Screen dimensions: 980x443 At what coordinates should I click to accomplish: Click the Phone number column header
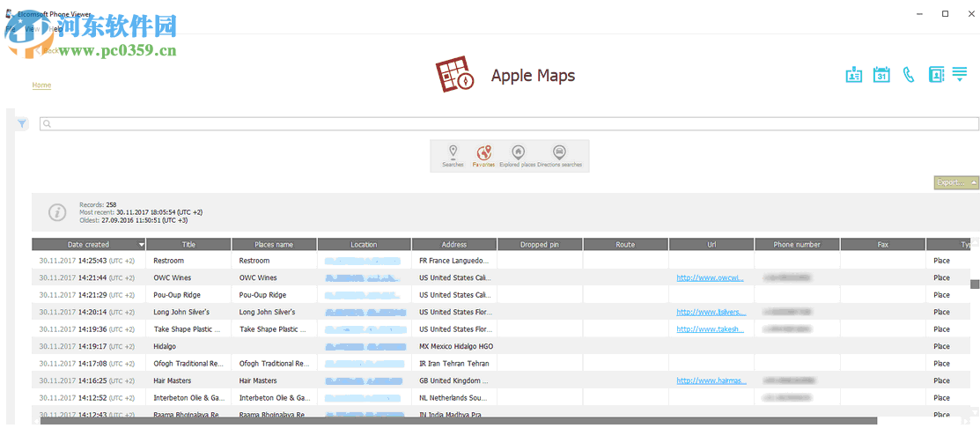[797, 244]
